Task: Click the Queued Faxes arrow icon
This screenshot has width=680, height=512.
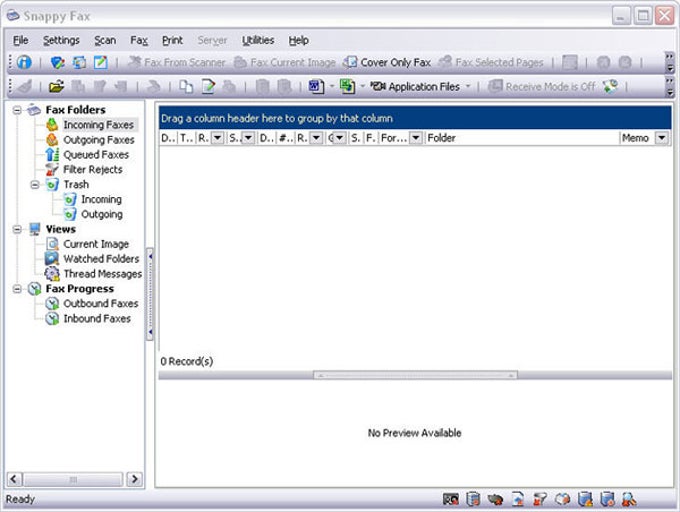Action: point(52,154)
